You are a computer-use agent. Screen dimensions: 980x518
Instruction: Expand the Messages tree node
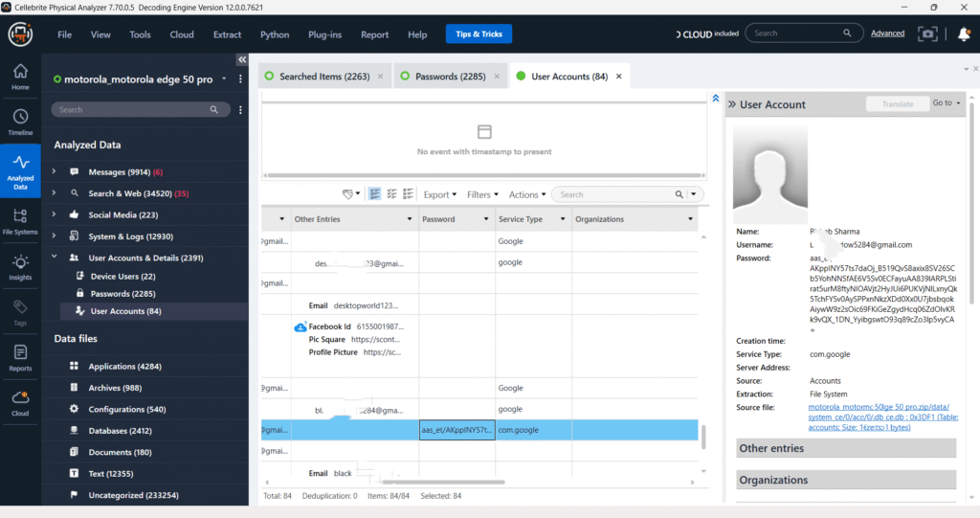[x=54, y=171]
